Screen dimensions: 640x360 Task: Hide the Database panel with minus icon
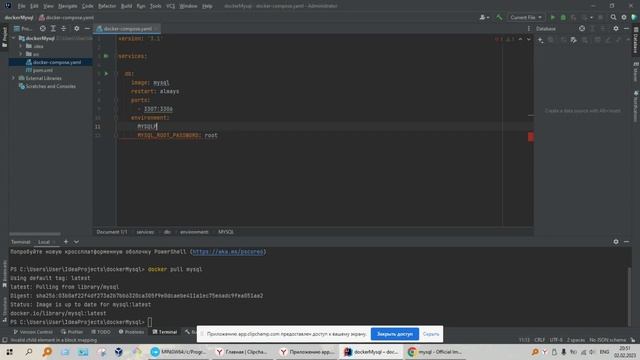[626, 29]
